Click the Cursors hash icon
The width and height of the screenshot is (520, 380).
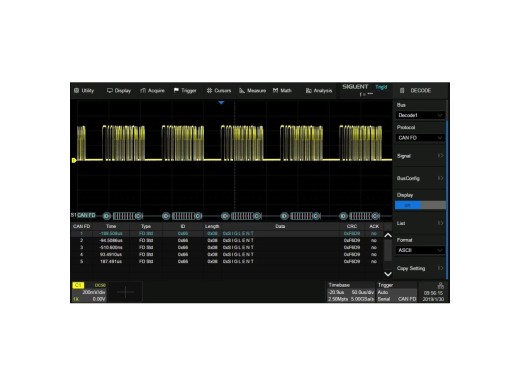click(209, 90)
